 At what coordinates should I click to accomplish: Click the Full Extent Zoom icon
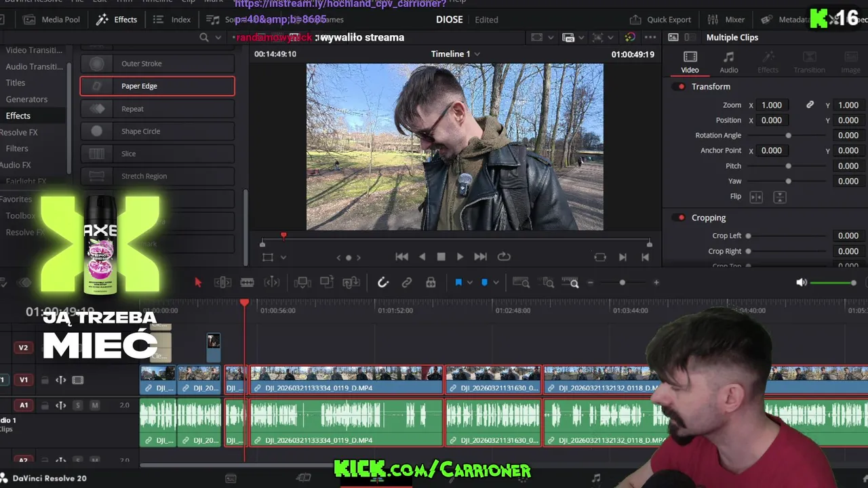pyautogui.click(x=521, y=283)
